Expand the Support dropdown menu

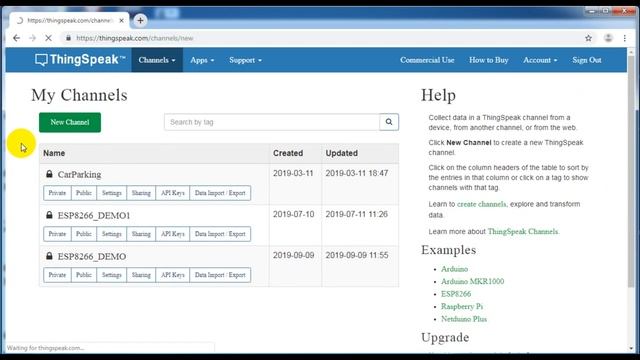245,60
